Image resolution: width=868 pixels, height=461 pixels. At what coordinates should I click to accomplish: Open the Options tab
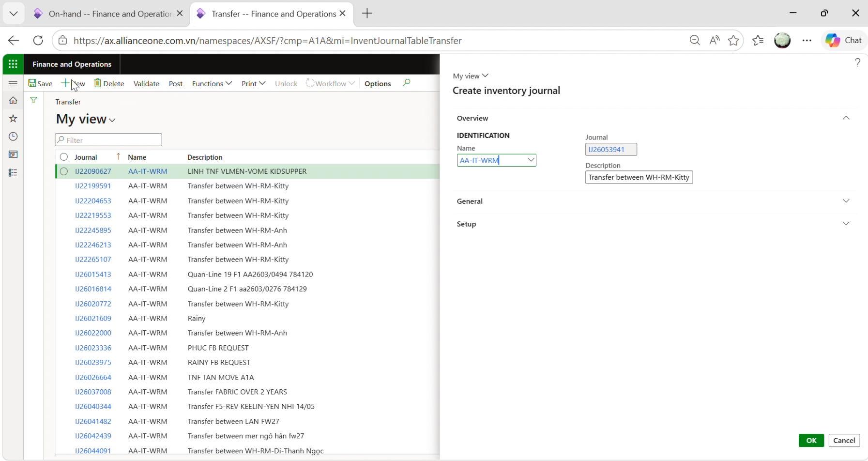(378, 84)
